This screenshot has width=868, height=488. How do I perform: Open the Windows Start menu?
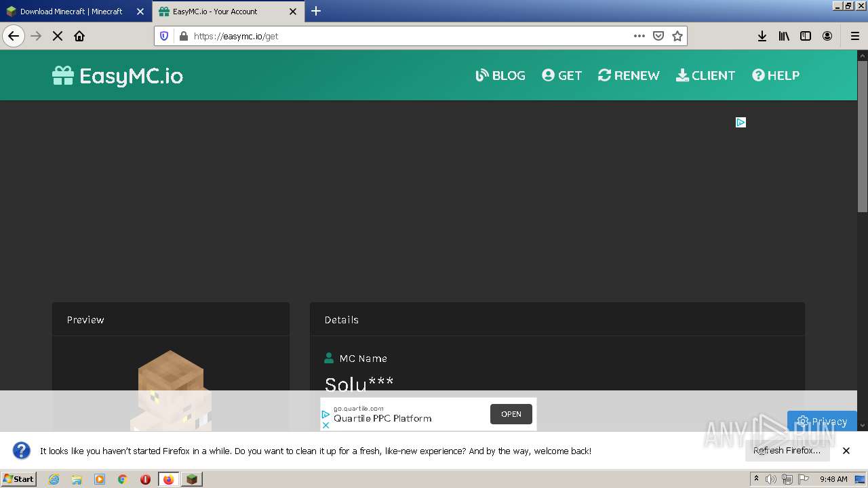click(19, 479)
